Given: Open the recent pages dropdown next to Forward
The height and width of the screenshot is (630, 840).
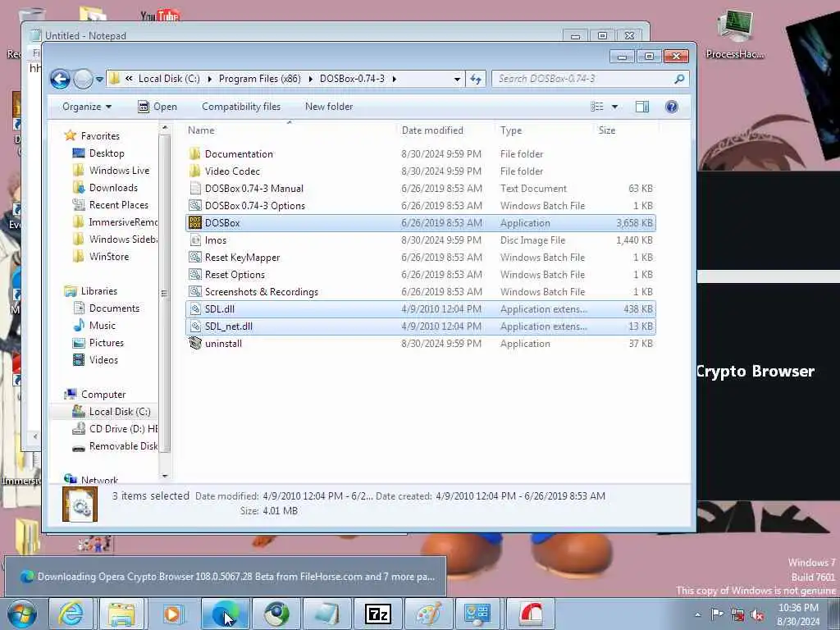Looking at the screenshot, I should click(99, 80).
